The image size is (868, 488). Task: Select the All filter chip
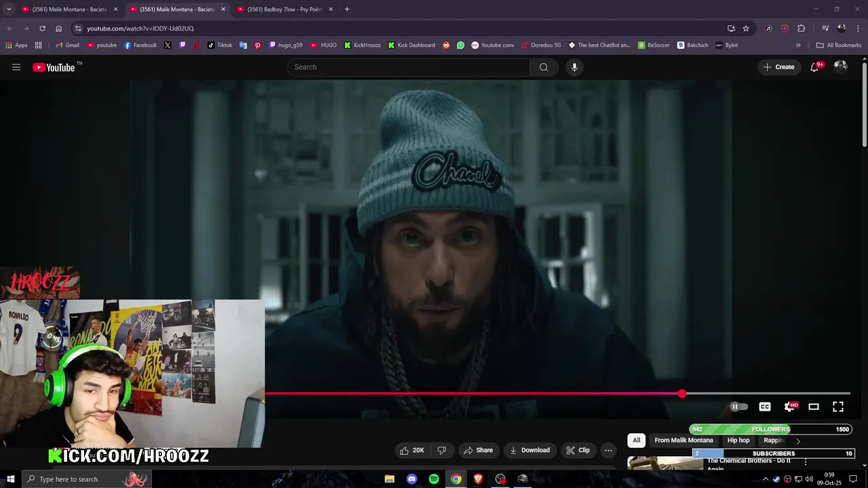[636, 441]
